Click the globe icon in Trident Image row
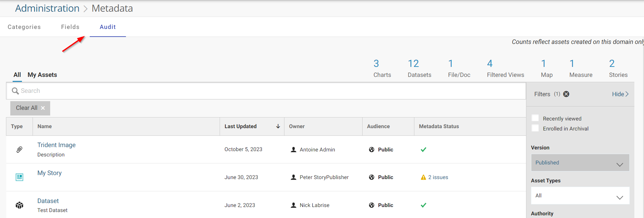644x218 pixels. tap(372, 150)
